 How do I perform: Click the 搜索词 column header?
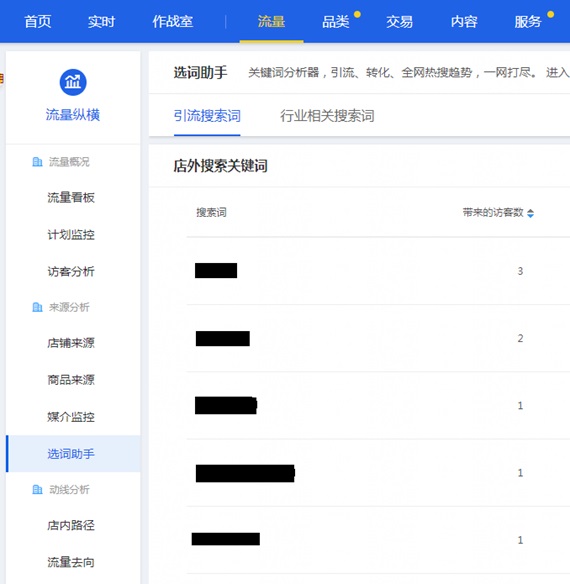tap(211, 213)
